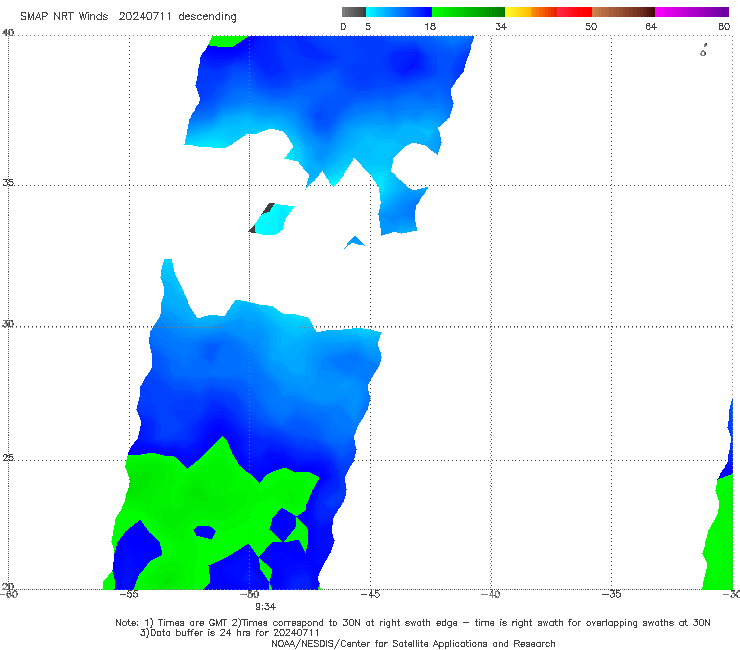Click the longitude label -35
Screen dimensions: 740x650
pyautogui.click(x=611, y=594)
